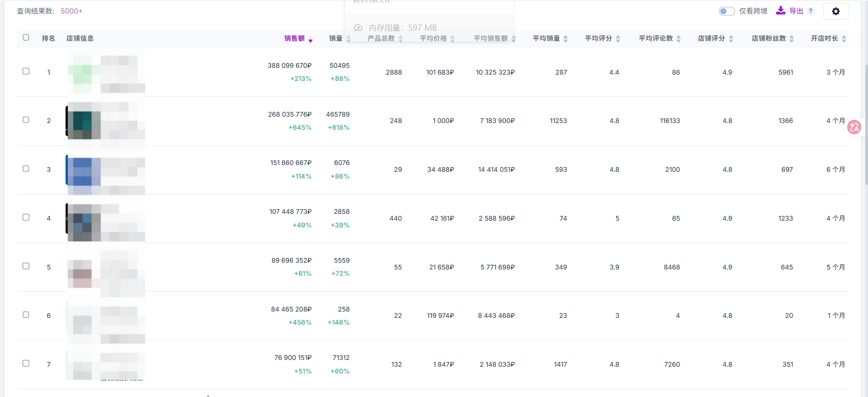
Task: Click sort arrows beside 开店时长
Action: click(844, 39)
